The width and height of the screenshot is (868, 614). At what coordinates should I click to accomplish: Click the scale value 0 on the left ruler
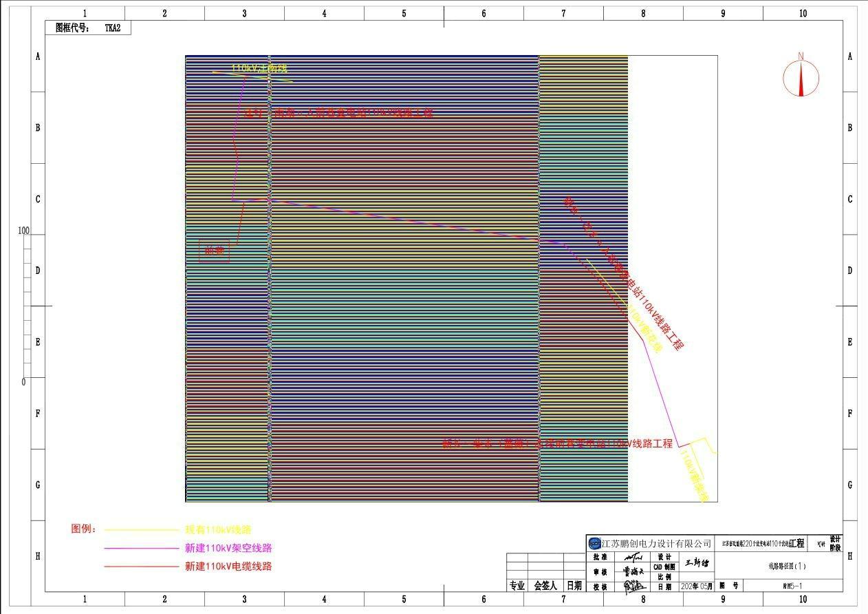23,382
